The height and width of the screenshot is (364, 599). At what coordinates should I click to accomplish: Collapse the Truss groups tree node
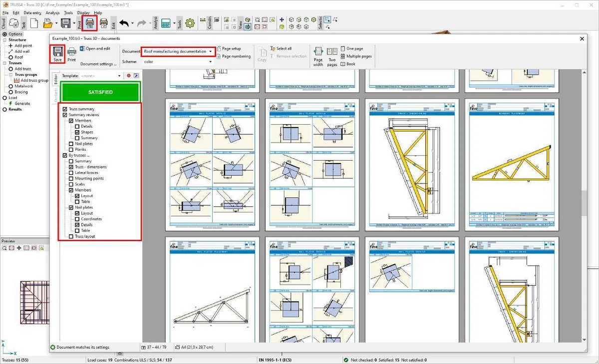11,75
